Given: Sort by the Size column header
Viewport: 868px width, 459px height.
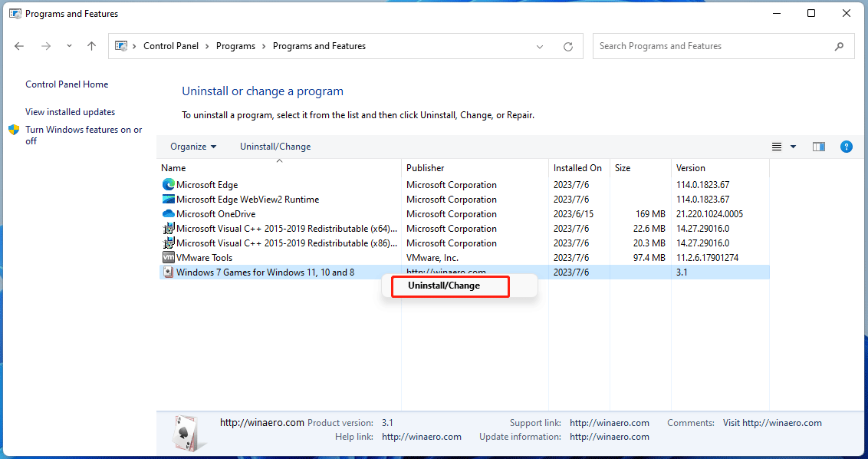Looking at the screenshot, I should click(640, 168).
